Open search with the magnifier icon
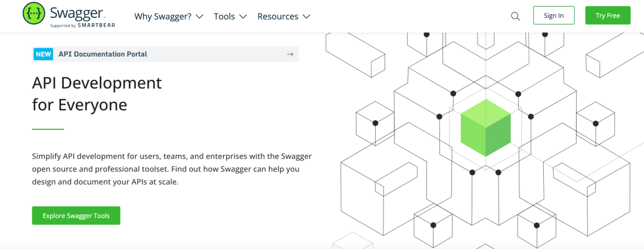The width and height of the screenshot is (644, 249). click(515, 16)
